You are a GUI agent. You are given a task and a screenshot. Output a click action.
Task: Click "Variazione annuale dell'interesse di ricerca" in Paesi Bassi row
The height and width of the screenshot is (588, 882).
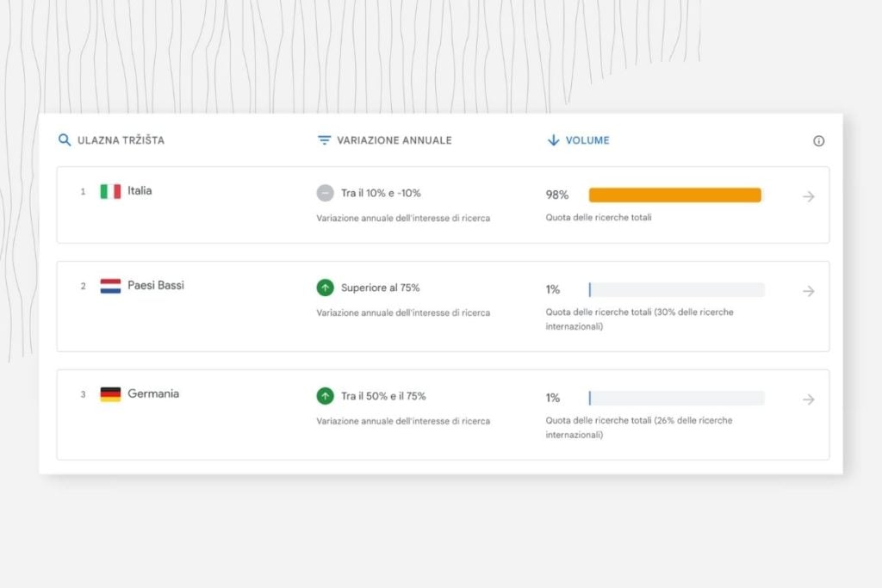403,313
